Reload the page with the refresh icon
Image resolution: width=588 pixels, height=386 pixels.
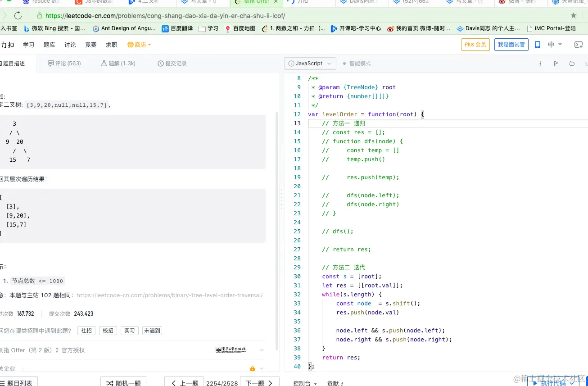point(18,16)
